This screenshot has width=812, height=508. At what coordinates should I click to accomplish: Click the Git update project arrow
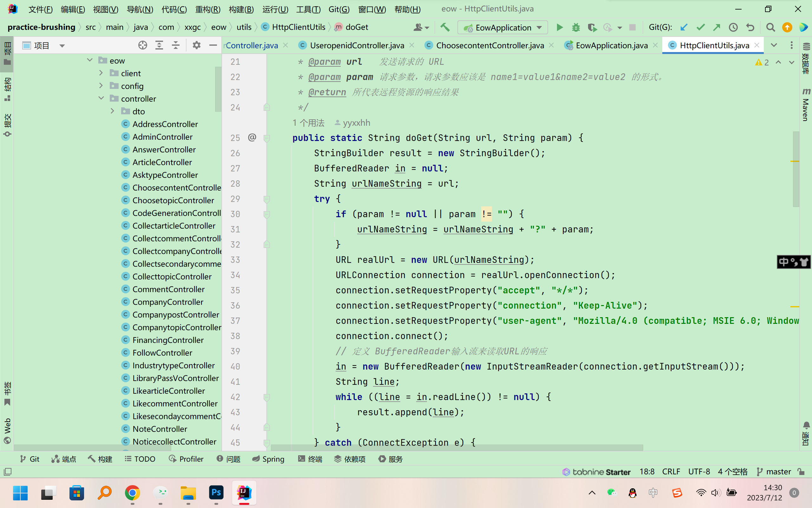coord(684,27)
